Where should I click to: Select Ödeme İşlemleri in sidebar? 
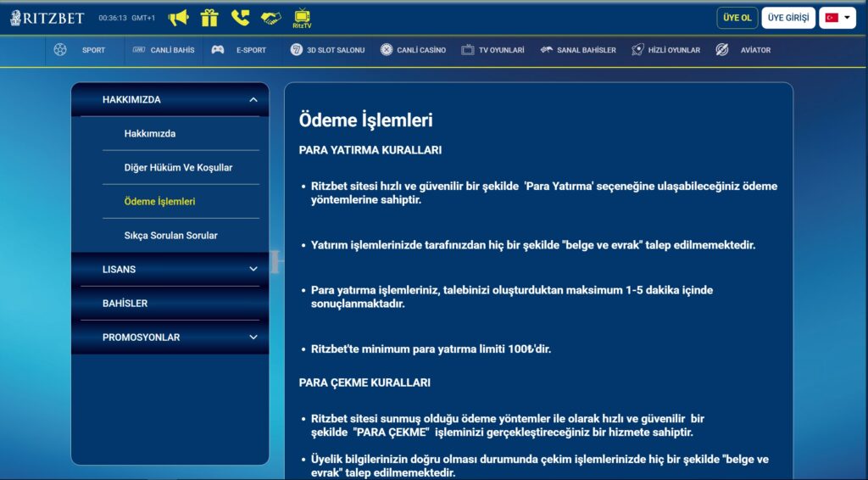tap(159, 202)
